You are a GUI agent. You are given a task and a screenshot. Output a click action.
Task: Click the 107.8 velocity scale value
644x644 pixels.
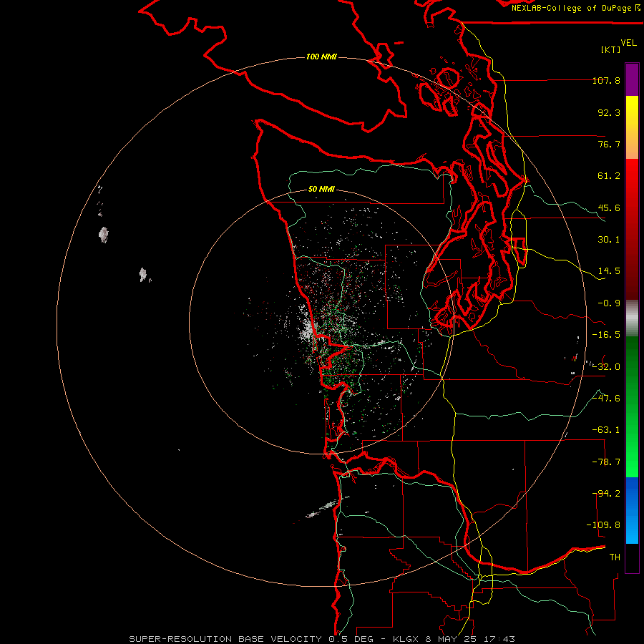(606, 80)
